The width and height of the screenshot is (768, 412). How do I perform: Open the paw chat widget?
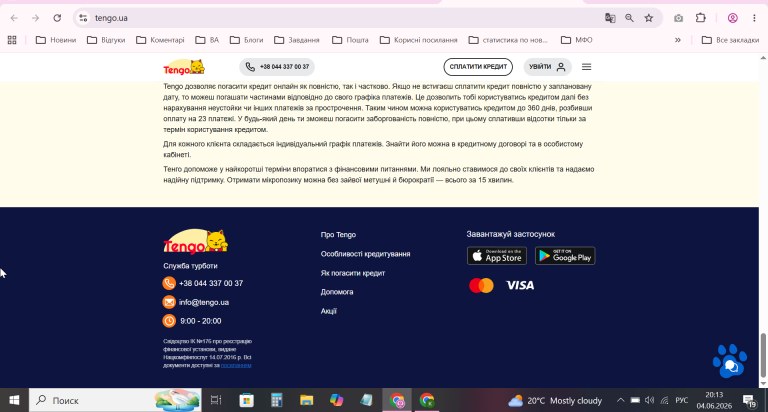(x=730, y=362)
